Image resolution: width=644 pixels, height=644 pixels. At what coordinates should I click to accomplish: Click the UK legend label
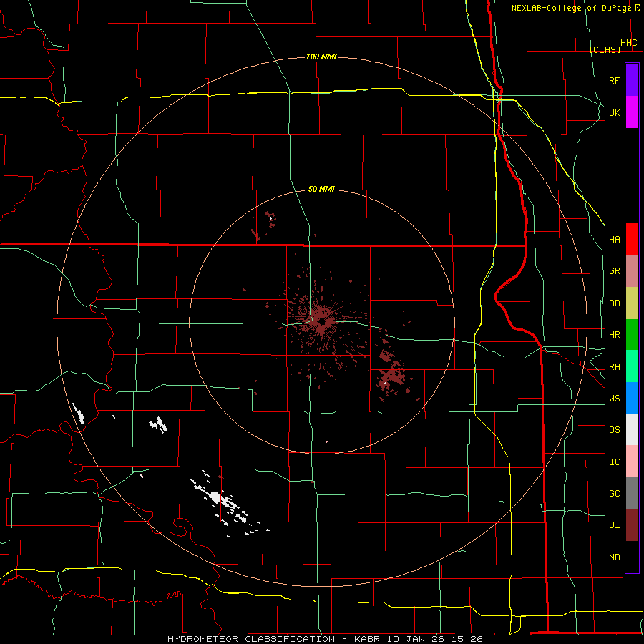click(615, 112)
